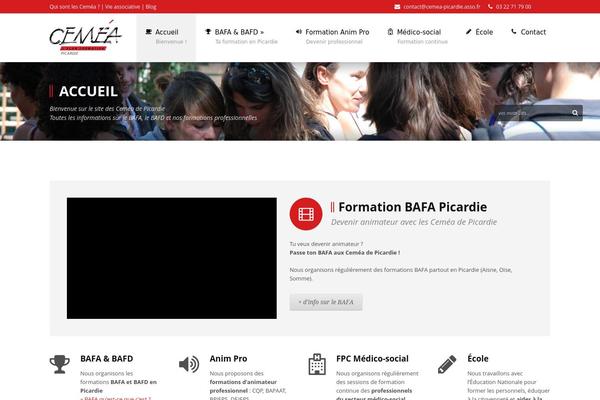This screenshot has width=600, height=400.
Task: Click the phone number 03 22 71 79 00
Action: (514, 7)
